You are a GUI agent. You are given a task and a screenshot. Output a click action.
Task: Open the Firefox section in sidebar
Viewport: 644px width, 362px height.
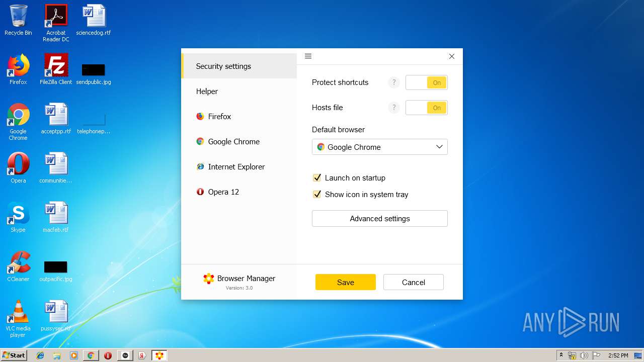[239, 116]
